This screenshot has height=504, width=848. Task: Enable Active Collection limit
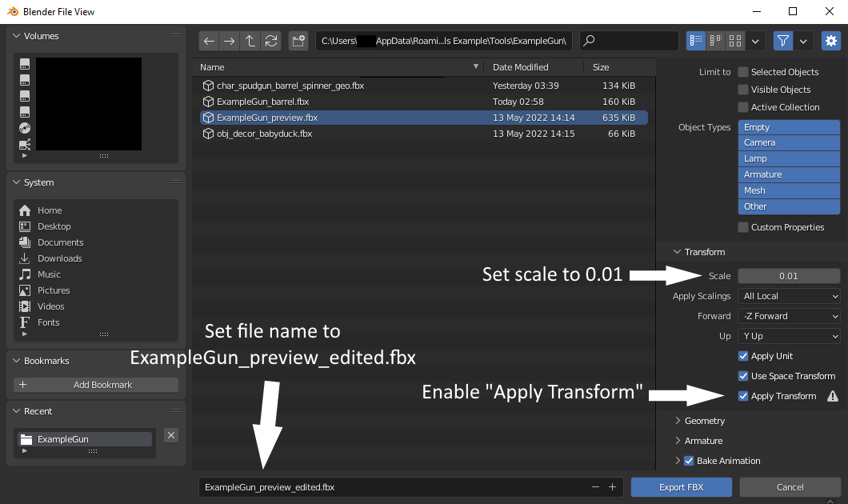click(743, 107)
